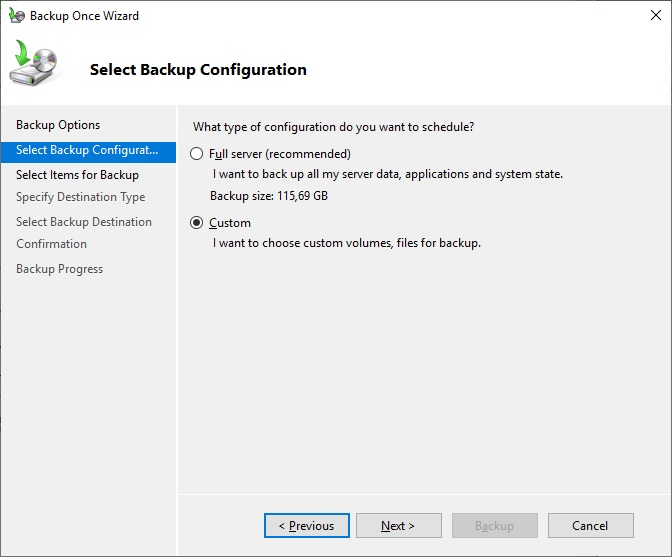Click the custom volumes description text
This screenshot has width=672, height=557.
coord(347,243)
